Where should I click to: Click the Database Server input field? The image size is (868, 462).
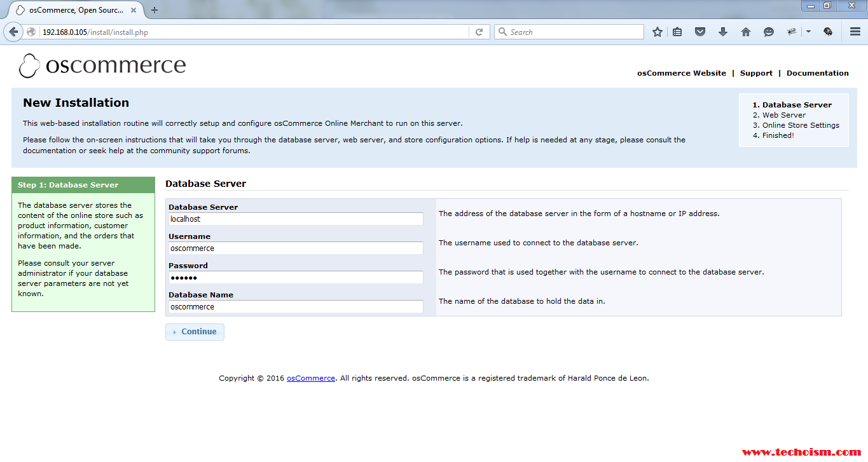pyautogui.click(x=296, y=219)
